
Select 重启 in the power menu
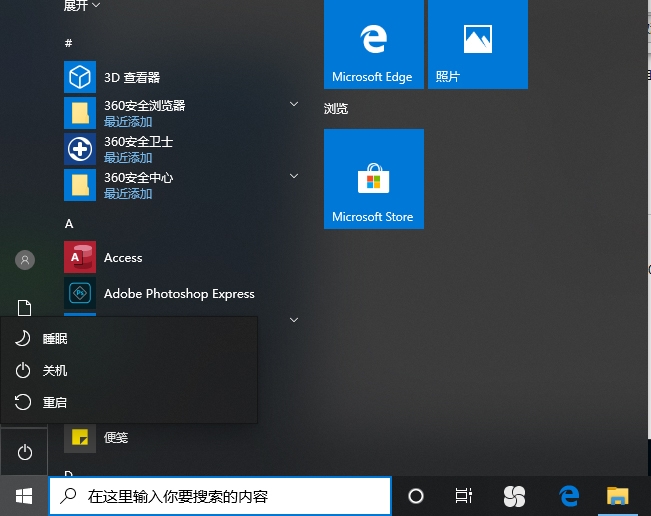coord(129,402)
